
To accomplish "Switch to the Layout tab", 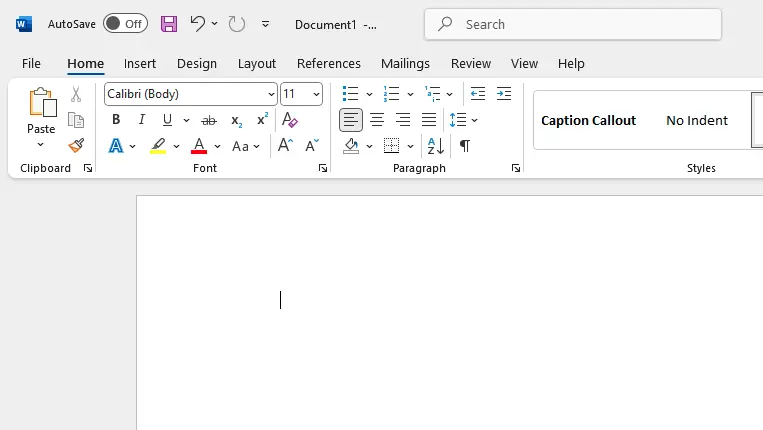I will [257, 63].
